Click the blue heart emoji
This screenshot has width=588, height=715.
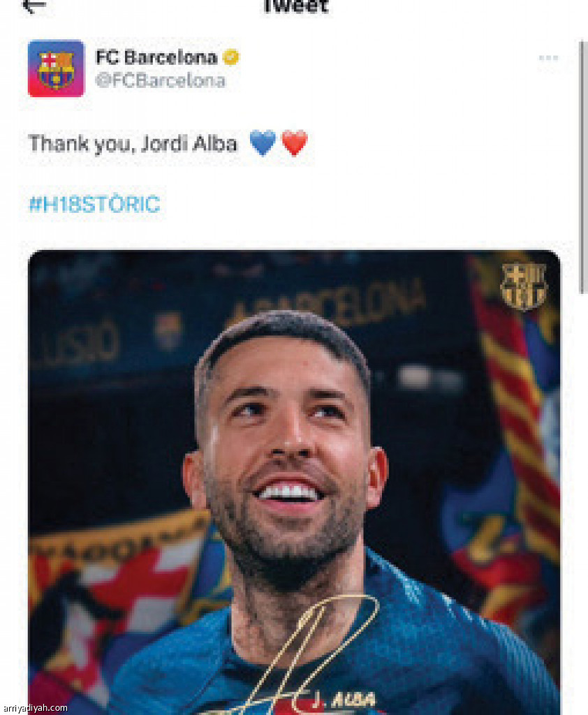[x=263, y=142]
